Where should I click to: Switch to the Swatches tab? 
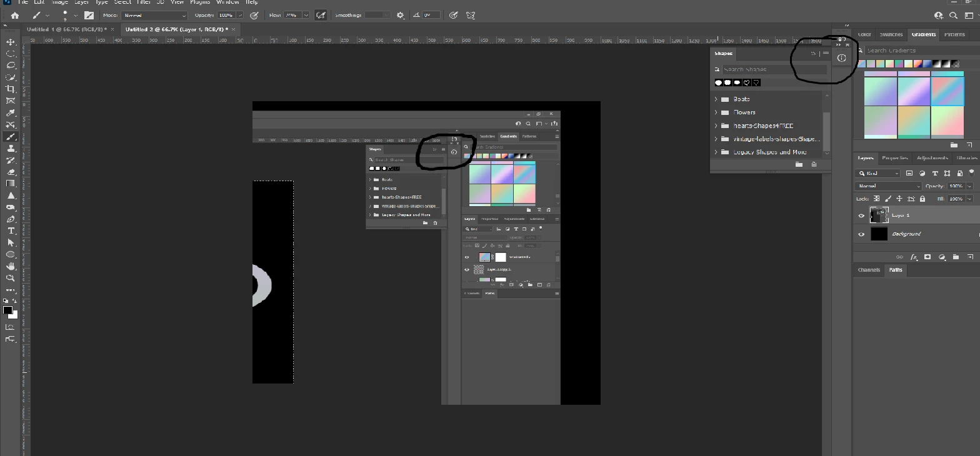(x=891, y=34)
